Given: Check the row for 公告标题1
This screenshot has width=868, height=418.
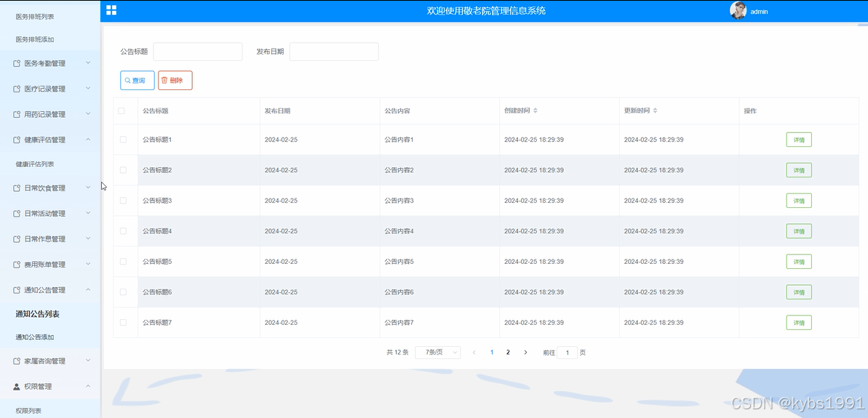Looking at the screenshot, I should click(123, 140).
